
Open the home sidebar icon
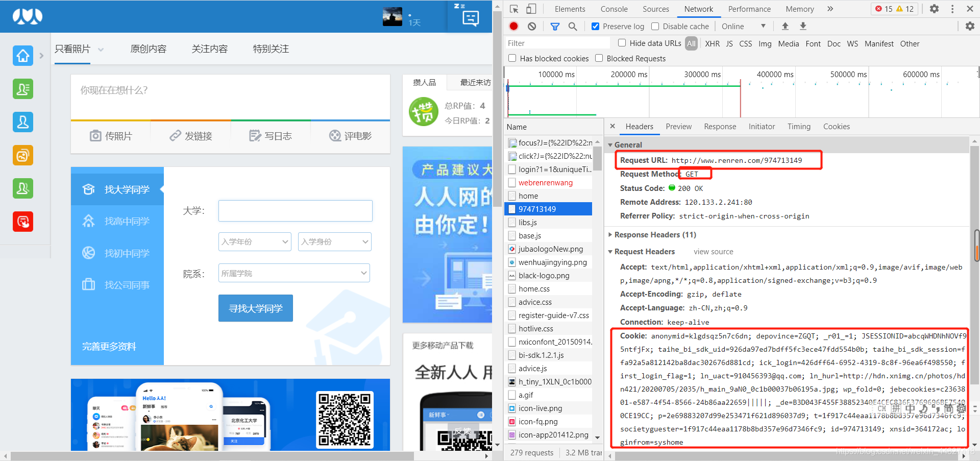point(23,56)
